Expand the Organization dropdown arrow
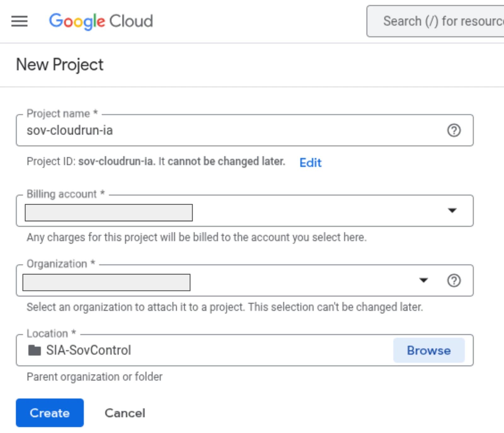Viewport: 504px width, 433px height. (x=423, y=280)
